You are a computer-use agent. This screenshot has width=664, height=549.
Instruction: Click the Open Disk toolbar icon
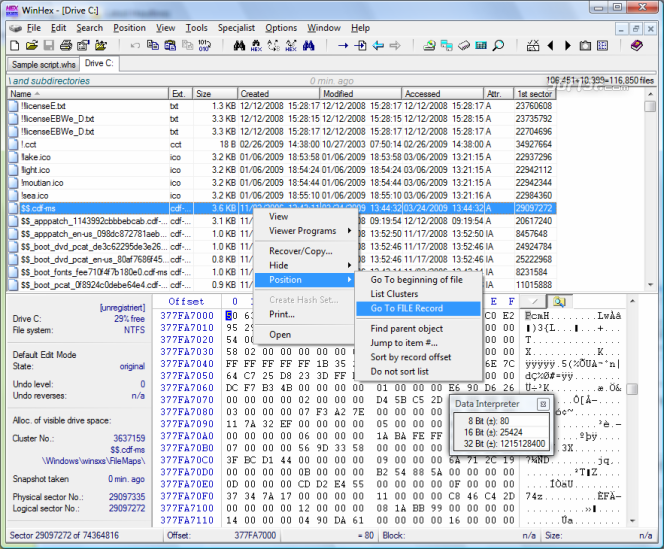point(429,45)
